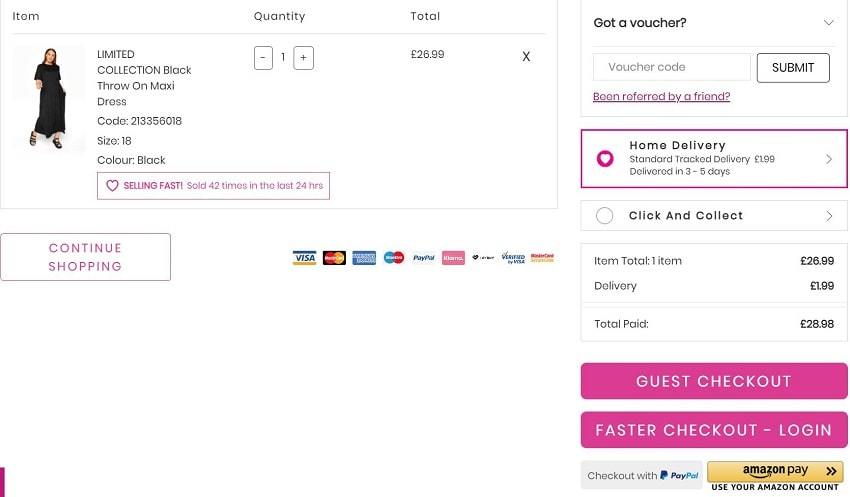
Task: Remove the maxi dress with X icon
Action: (x=526, y=56)
